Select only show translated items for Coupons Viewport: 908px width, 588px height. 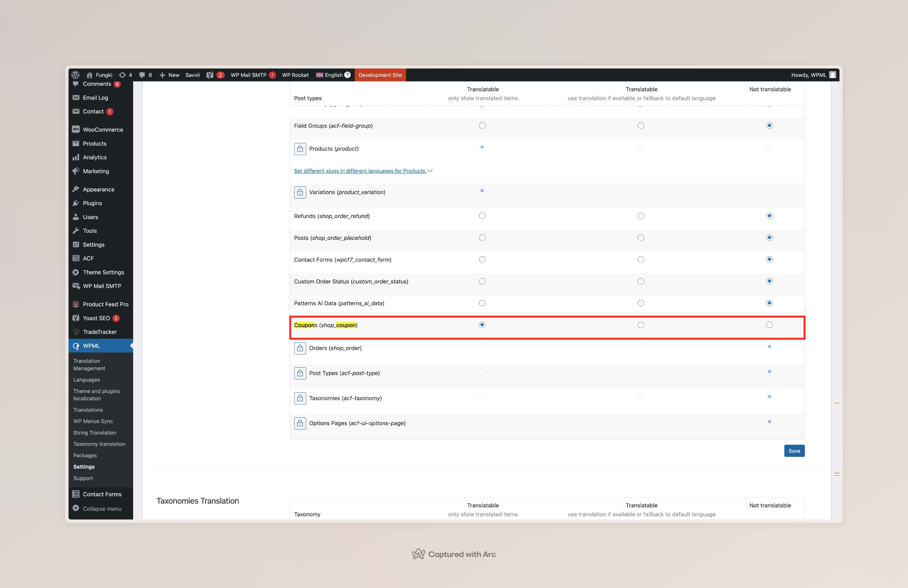tap(482, 325)
